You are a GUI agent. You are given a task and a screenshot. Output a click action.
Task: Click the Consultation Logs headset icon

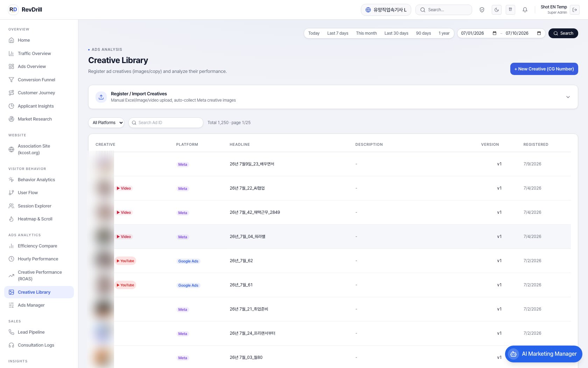[x=11, y=345]
